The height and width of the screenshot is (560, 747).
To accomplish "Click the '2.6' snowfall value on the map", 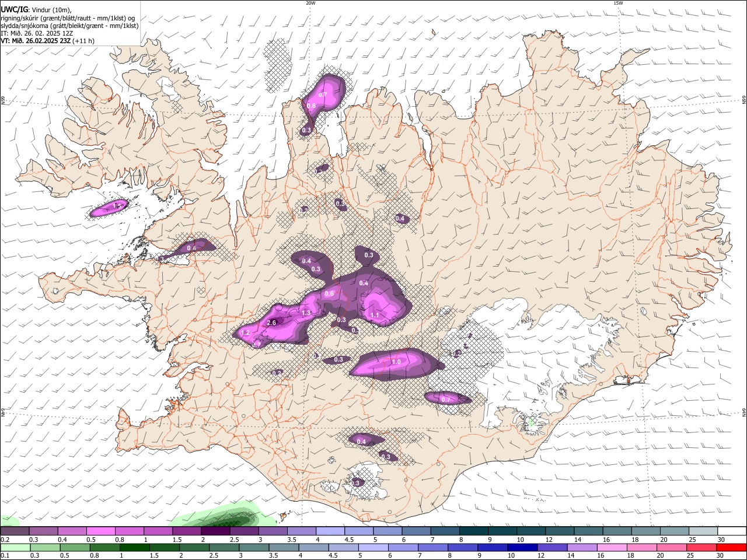I will pyautogui.click(x=271, y=323).
